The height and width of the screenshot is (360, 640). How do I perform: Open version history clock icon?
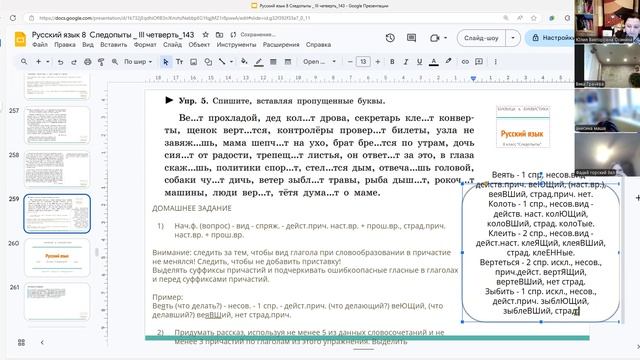coord(390,38)
